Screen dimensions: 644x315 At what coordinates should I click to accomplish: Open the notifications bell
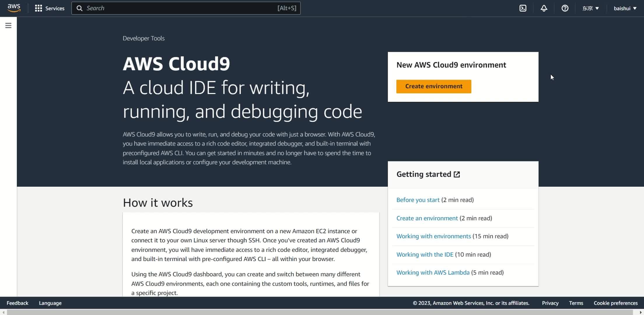(x=544, y=8)
